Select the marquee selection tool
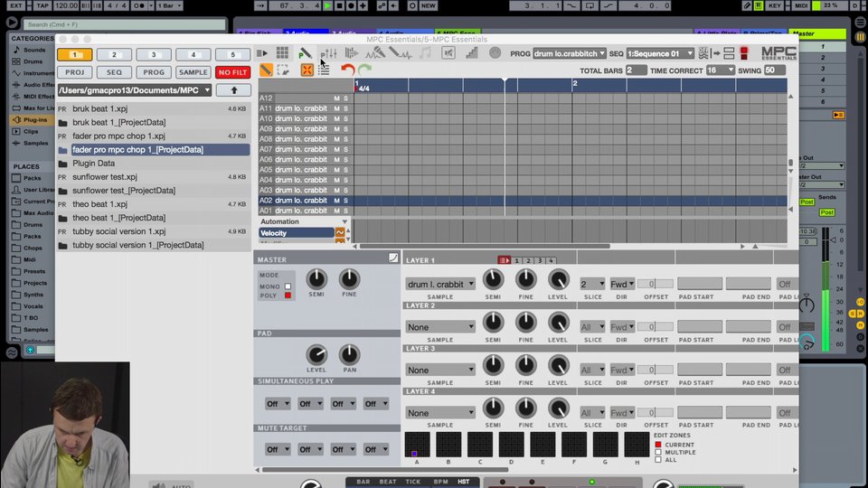 [x=283, y=70]
